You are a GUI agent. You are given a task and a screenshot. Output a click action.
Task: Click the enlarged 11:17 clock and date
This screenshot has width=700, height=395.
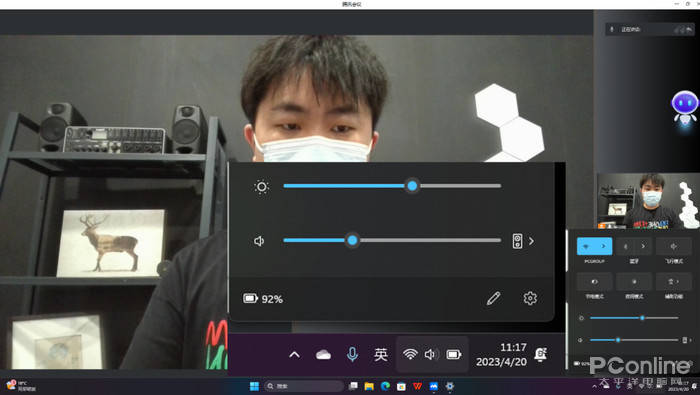[501, 354]
